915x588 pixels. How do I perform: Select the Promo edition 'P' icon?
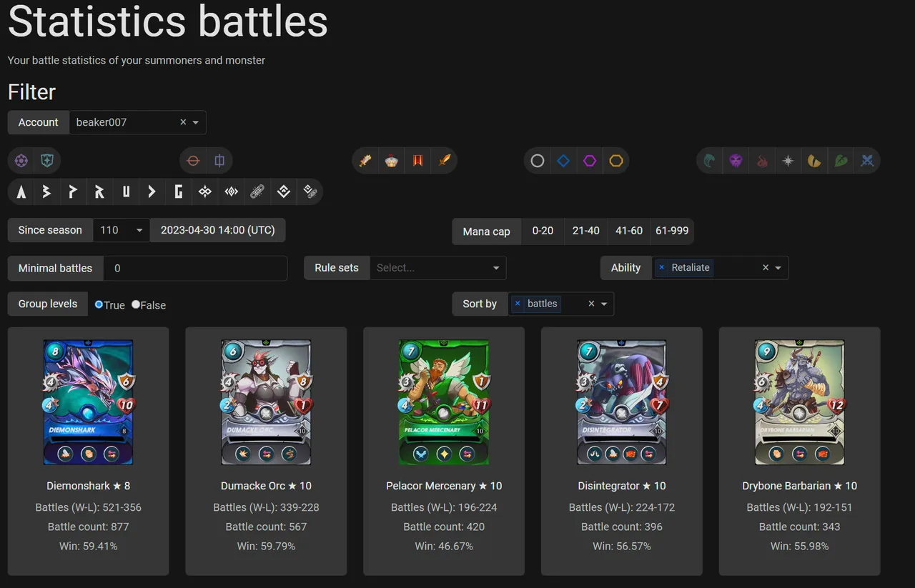[74, 191]
